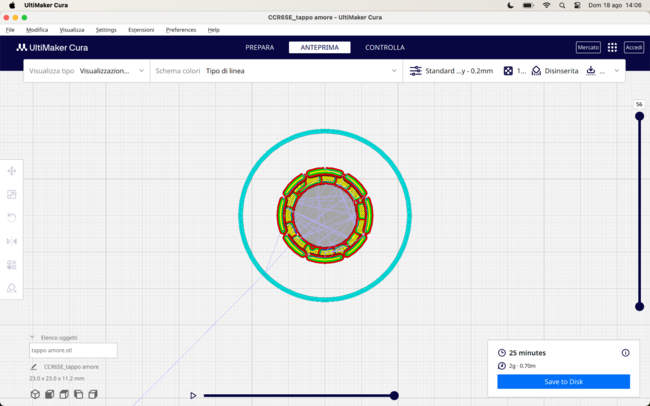Open the application switcher grid icon
Image resolution: width=650 pixels, height=406 pixels.
[612, 47]
